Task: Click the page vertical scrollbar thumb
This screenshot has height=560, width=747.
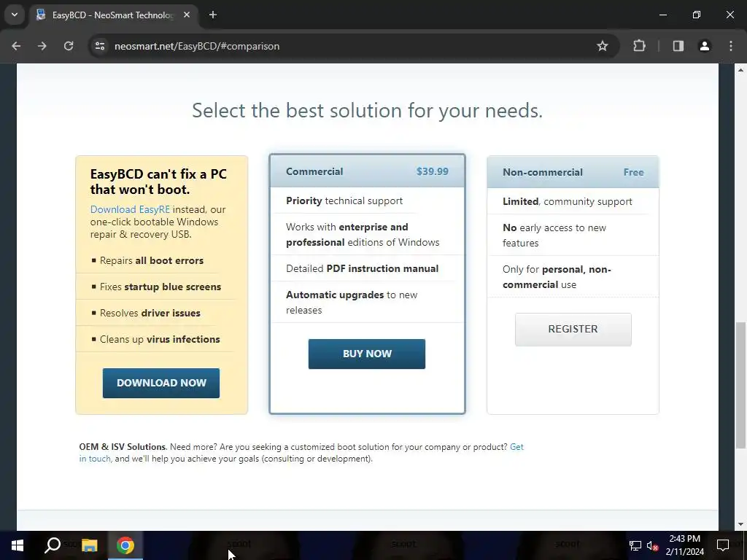Action: (740, 386)
